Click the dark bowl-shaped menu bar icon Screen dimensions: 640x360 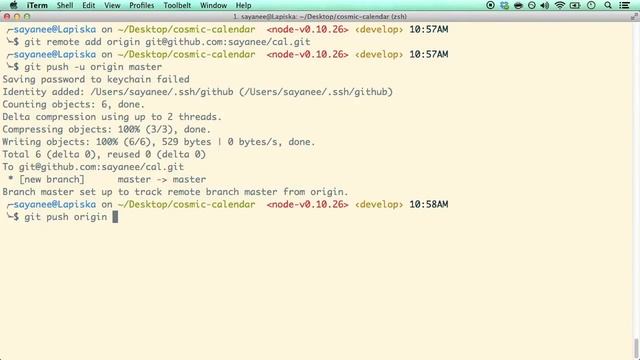click(518, 5)
